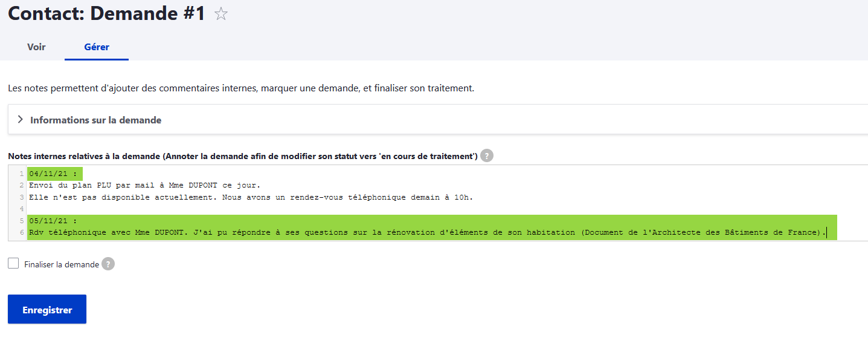Viewport: 868px width, 349px height.
Task: Click the line about rendez-vous téléphonique demain
Action: [251, 197]
